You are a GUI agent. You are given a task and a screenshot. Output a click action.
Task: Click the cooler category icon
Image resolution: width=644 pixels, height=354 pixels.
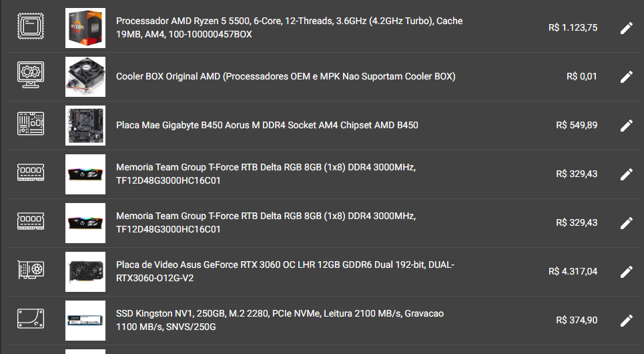click(31, 74)
